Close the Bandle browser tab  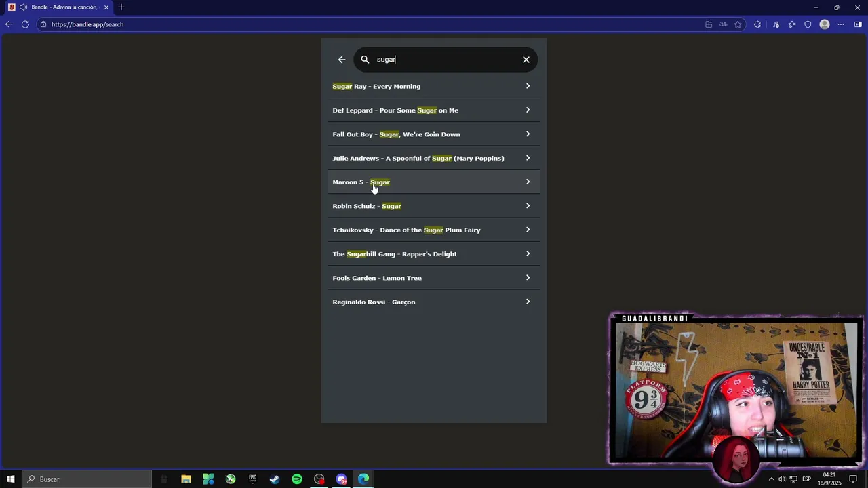click(x=106, y=7)
